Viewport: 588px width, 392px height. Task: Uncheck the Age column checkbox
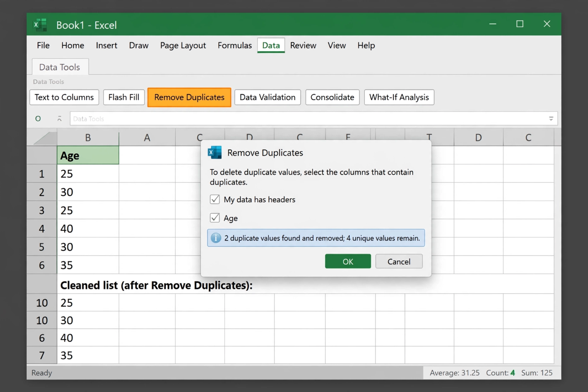215,218
